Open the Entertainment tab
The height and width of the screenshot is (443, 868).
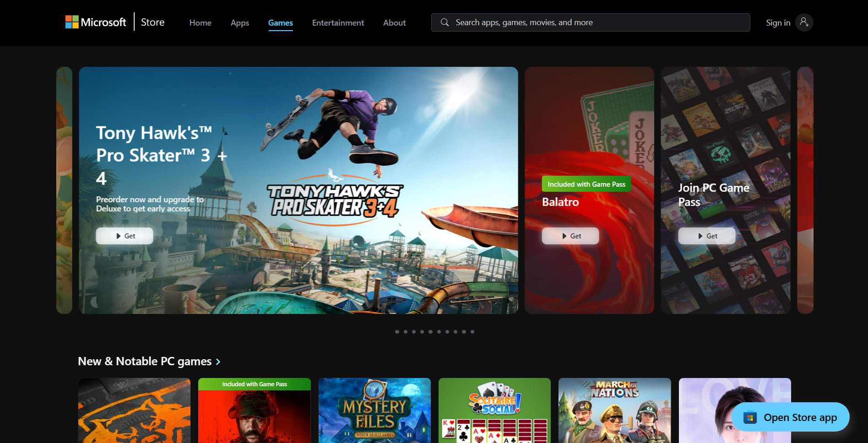338,22
